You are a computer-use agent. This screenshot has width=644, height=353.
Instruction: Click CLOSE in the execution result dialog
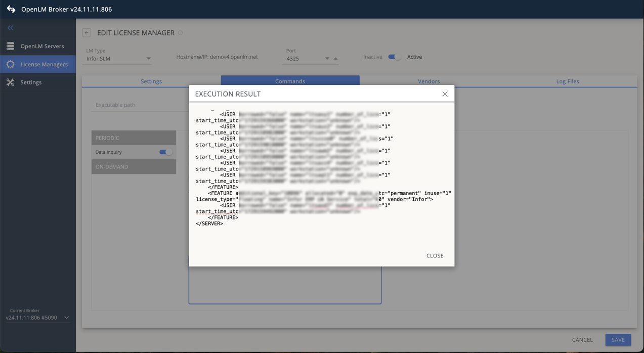click(x=435, y=256)
